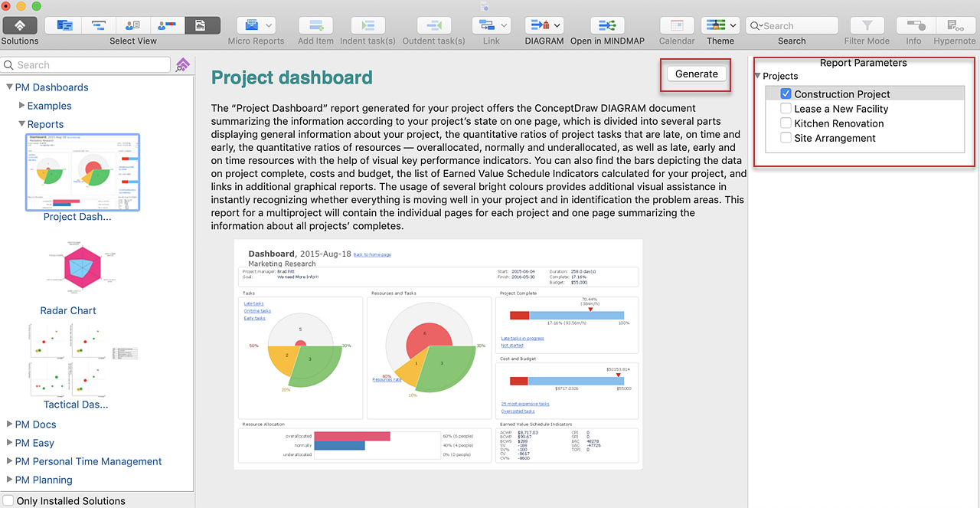Click the dashboard preview image

point(438,354)
